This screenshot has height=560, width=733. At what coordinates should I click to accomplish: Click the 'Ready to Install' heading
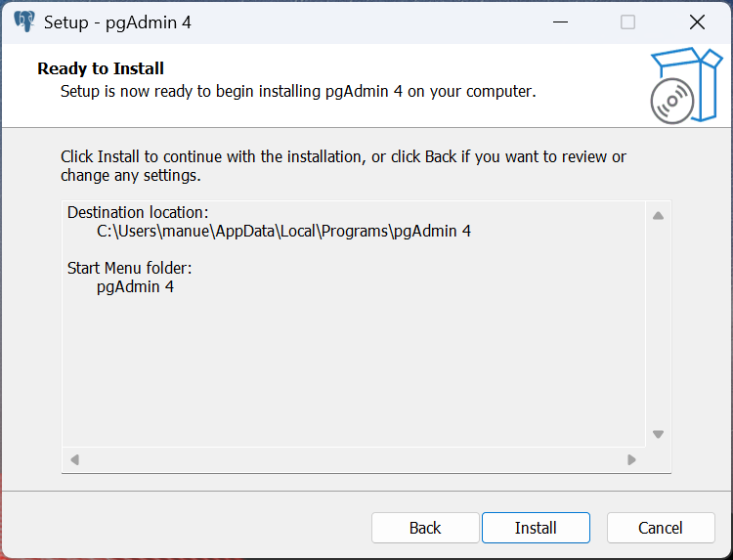(101, 68)
